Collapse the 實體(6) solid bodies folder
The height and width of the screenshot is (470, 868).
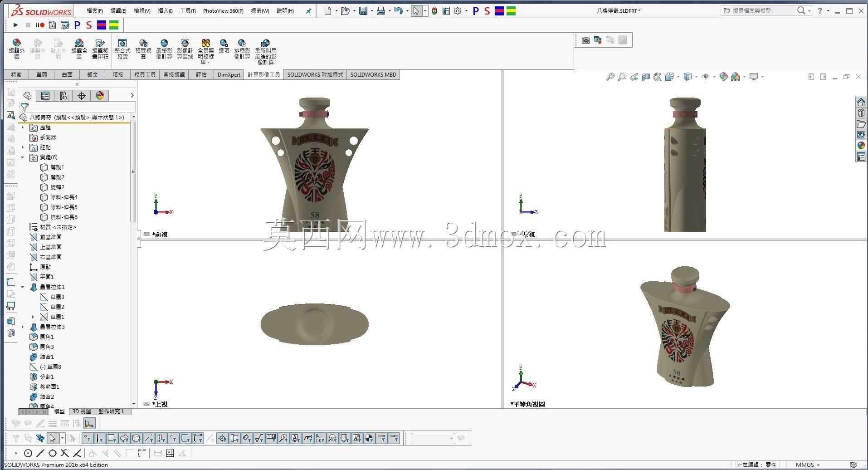coord(23,157)
